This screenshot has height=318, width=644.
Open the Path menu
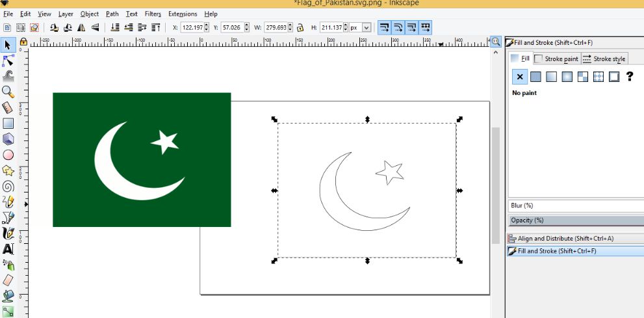click(x=112, y=14)
